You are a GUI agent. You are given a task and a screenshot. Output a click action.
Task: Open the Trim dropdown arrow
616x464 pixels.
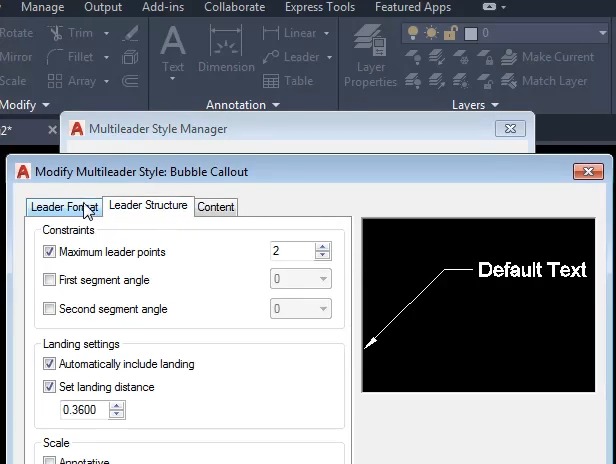[x=106, y=33]
